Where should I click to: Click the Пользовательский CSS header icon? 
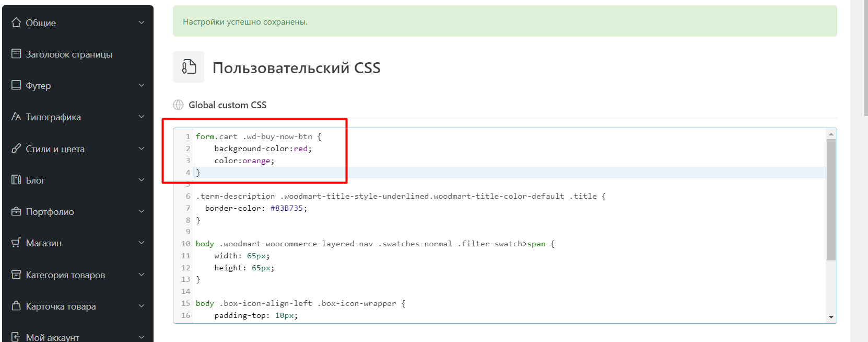pos(189,67)
